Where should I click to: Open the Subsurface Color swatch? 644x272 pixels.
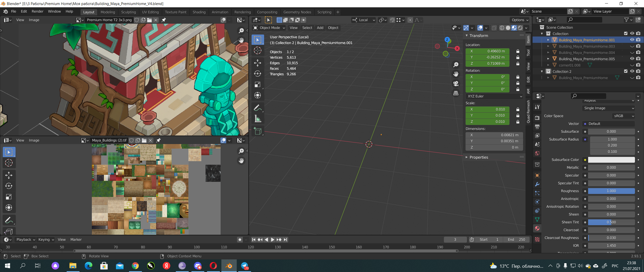tap(611, 160)
